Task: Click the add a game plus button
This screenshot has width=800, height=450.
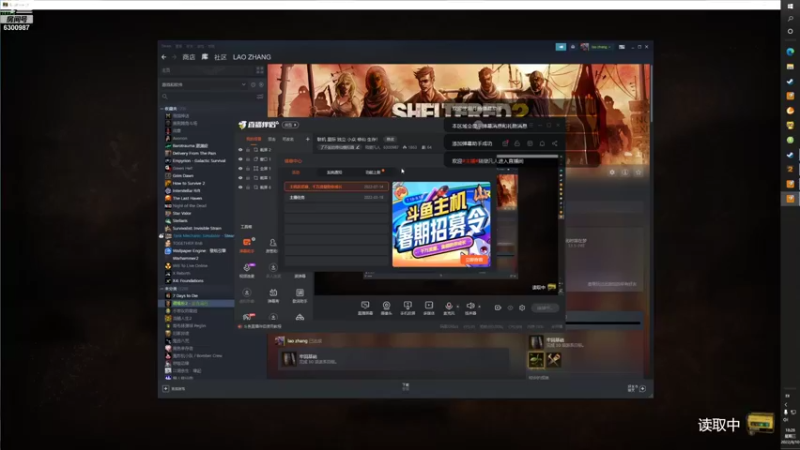Action: coord(166,389)
